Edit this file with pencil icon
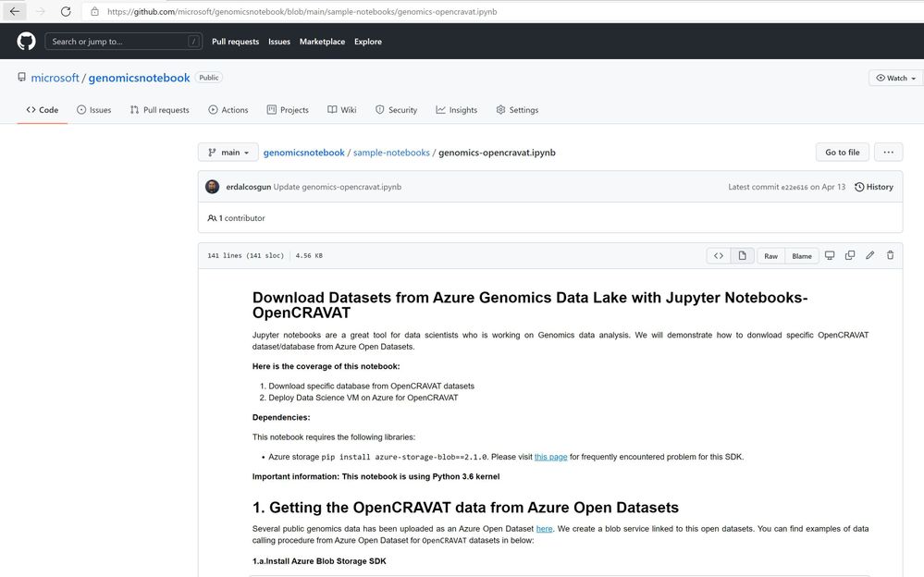924x577 pixels. (869, 255)
